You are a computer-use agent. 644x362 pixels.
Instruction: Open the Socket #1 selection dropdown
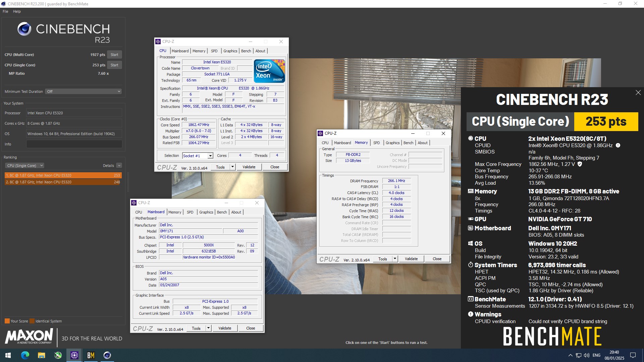tap(198, 156)
